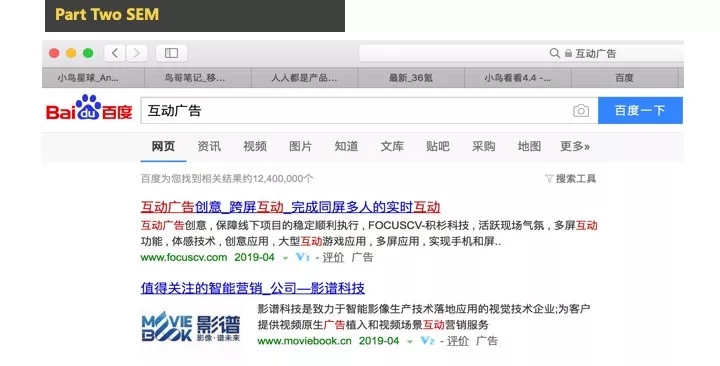This screenshot has width=720, height=366.
Task: Click 评价 link under moviebook result
Action: [x=458, y=341]
